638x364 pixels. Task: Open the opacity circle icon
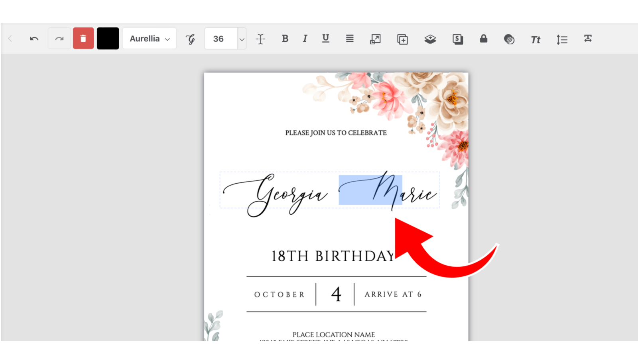click(509, 39)
